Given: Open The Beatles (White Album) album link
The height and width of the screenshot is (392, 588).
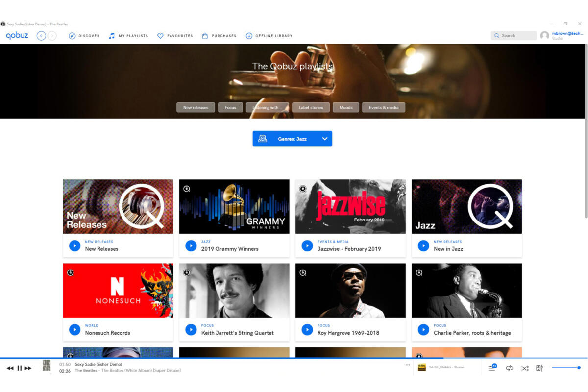Looking at the screenshot, I should tap(141, 370).
